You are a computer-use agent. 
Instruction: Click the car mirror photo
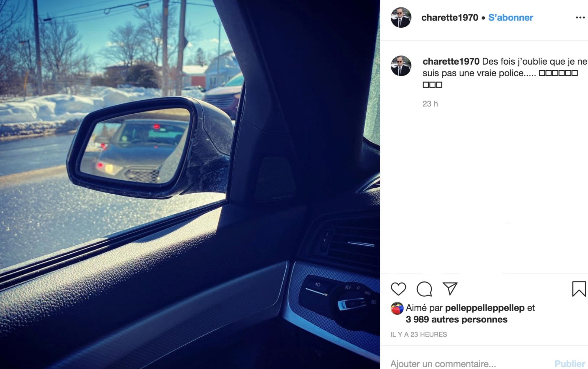(190, 184)
